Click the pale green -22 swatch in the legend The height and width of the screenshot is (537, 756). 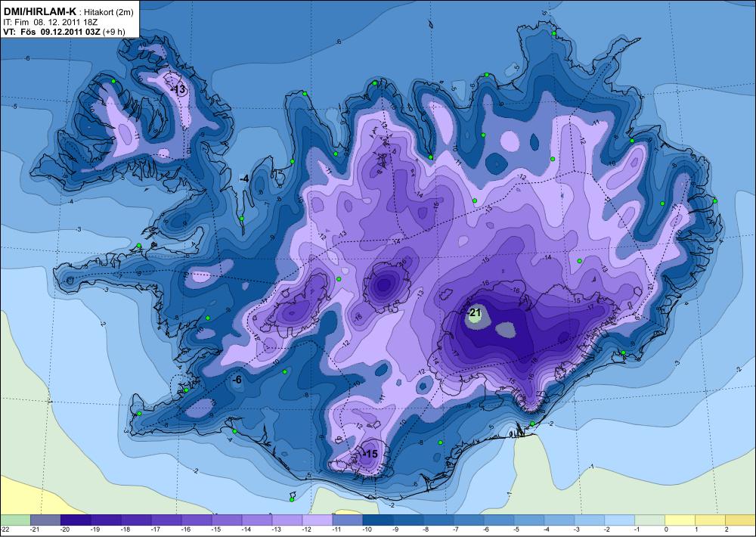(x=15, y=520)
